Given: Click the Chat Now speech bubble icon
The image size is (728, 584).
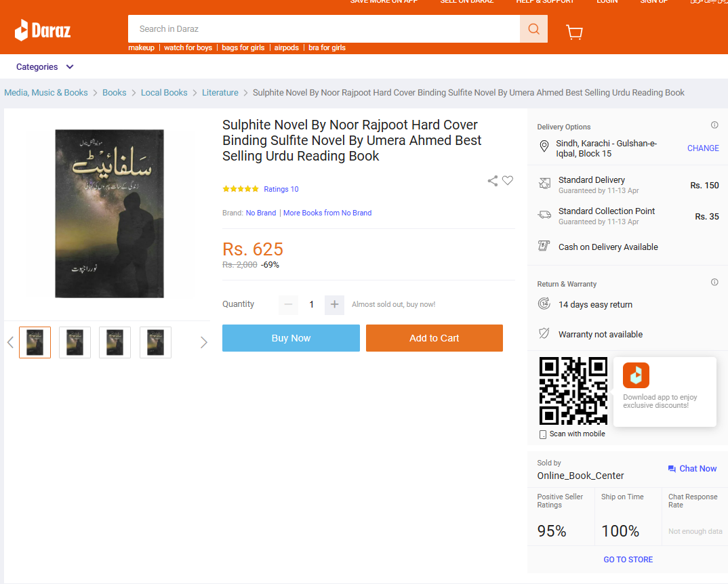Looking at the screenshot, I should click(672, 469).
